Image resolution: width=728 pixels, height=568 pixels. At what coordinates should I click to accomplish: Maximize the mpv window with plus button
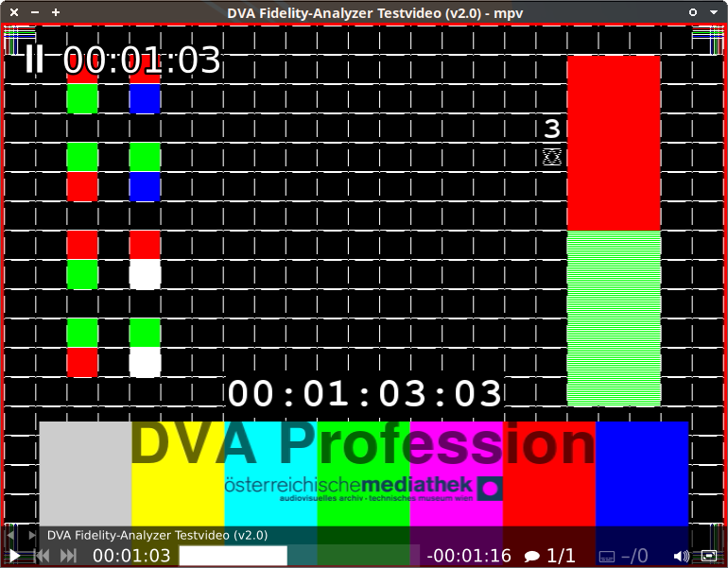point(56,12)
